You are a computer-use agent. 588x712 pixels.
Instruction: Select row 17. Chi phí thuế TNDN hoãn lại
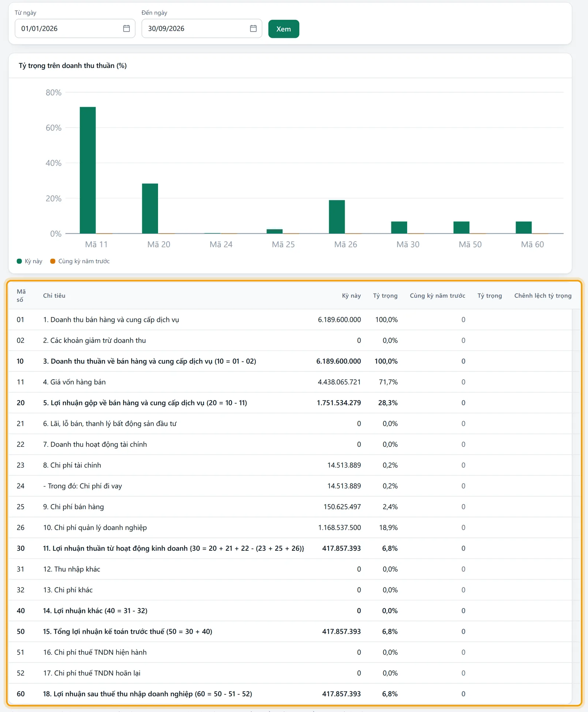point(290,673)
